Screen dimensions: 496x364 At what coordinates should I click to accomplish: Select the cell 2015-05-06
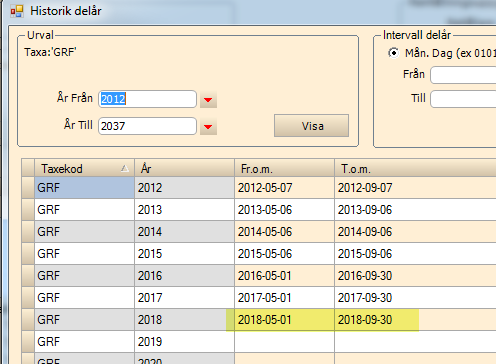284,254
